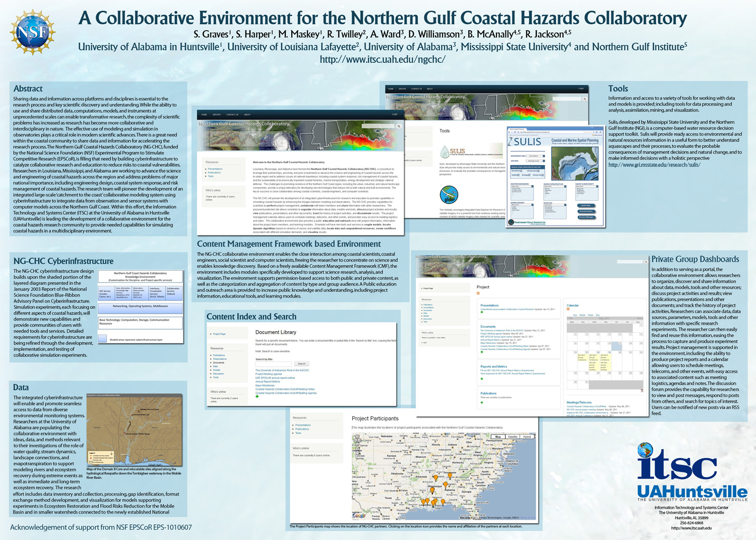756x540 pixels.
Task: Click the search box on Welcome page banner
Action: pos(379,126)
